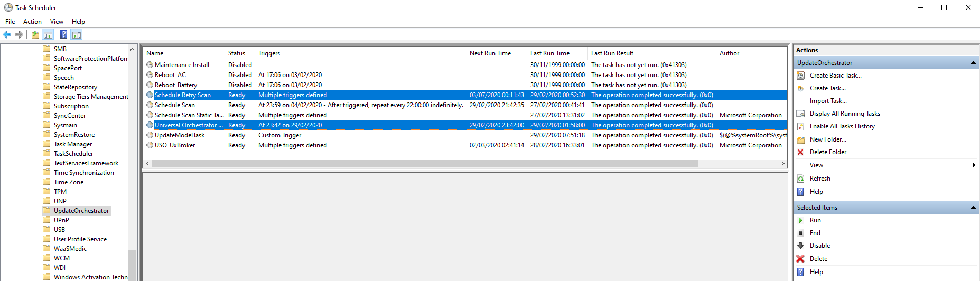This screenshot has height=281, width=980.
Task: Click the Create Basic Task icon
Action: point(800,76)
